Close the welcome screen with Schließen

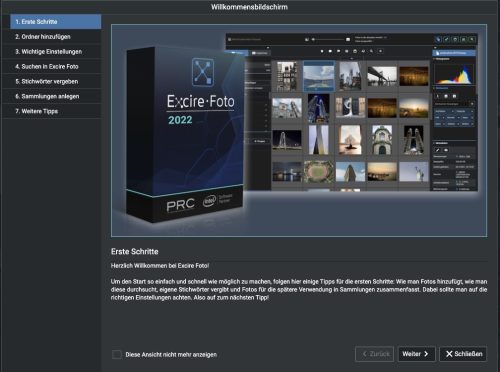point(463,354)
